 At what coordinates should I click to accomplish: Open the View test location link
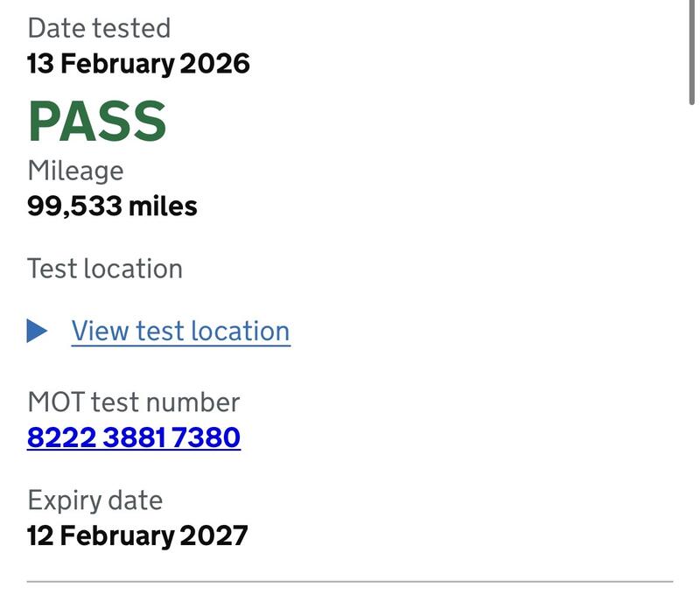(x=180, y=331)
